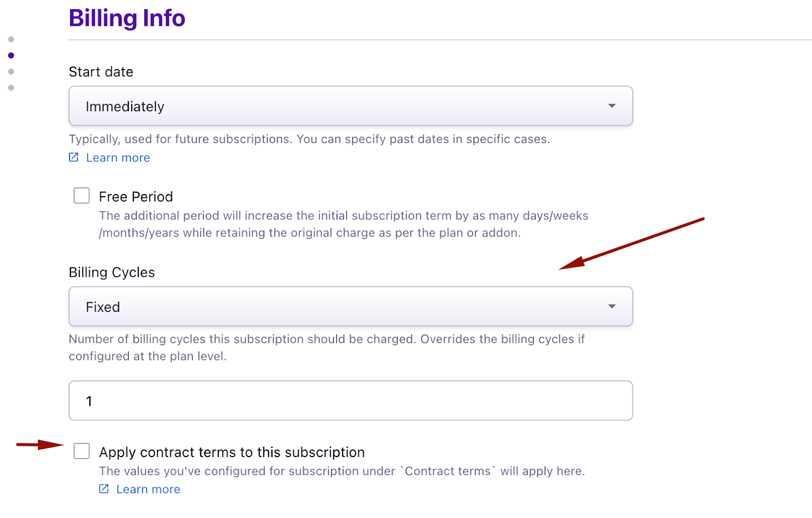Click the Billing Cycles field label
The width and height of the screenshot is (812, 518).
tap(112, 272)
